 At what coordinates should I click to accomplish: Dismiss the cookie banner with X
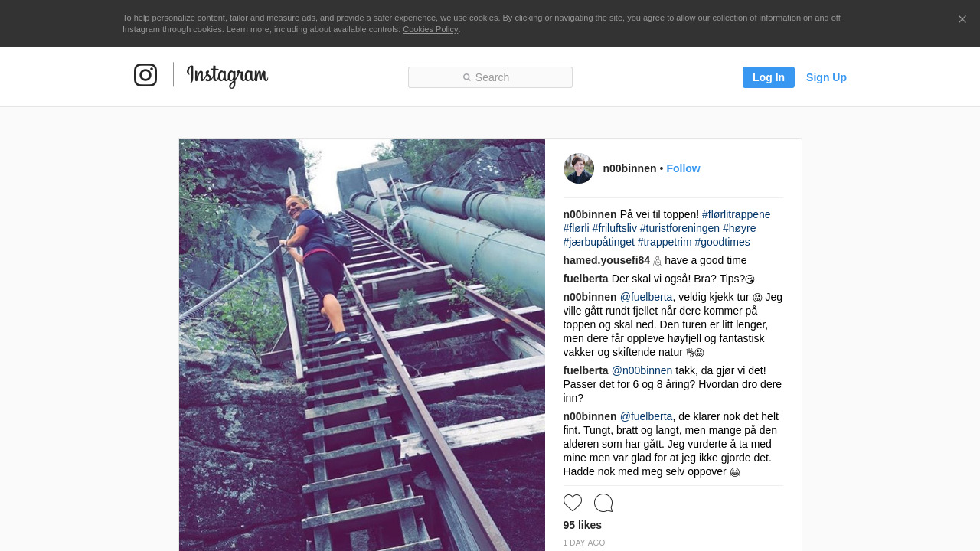(962, 19)
